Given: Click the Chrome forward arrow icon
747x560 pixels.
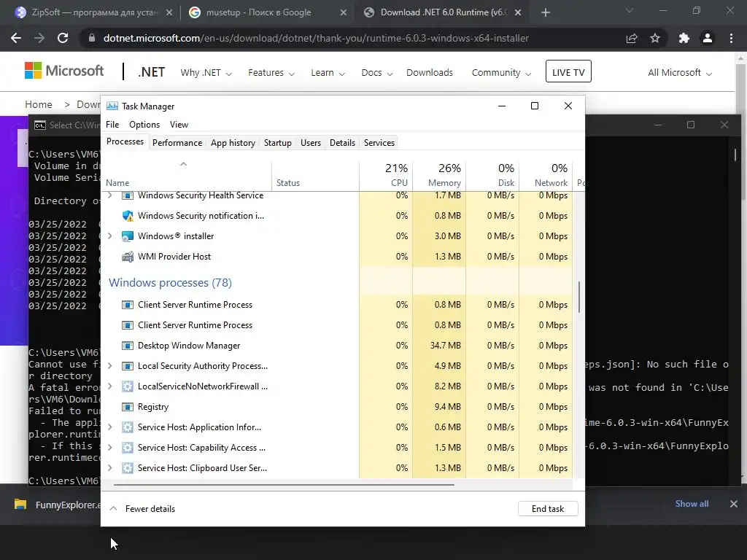Looking at the screenshot, I should coord(39,38).
